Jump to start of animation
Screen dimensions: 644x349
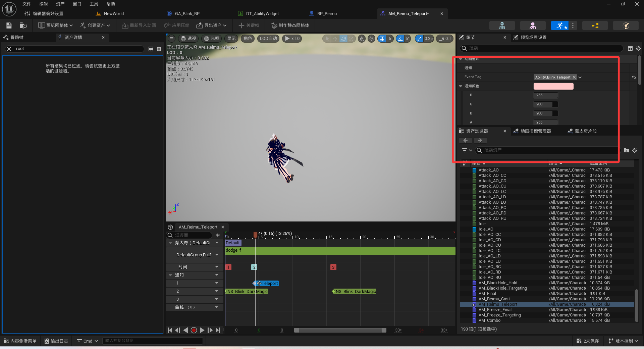pyautogui.click(x=170, y=330)
